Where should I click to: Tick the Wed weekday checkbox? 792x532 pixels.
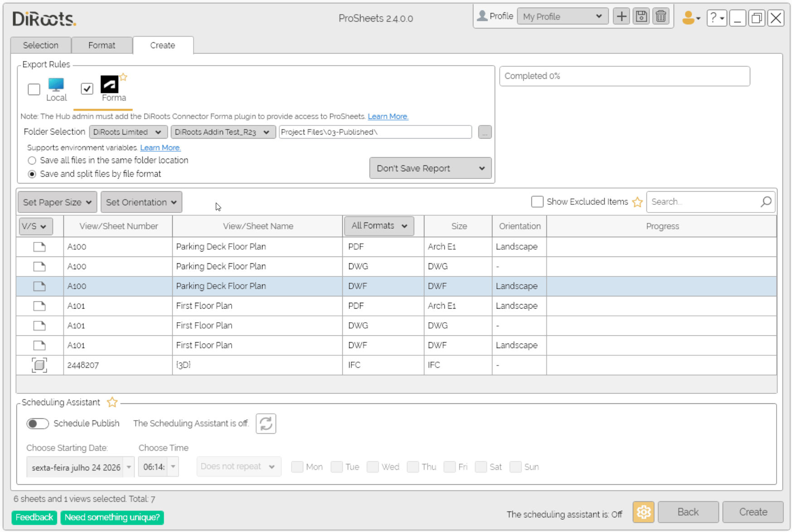coord(373,467)
